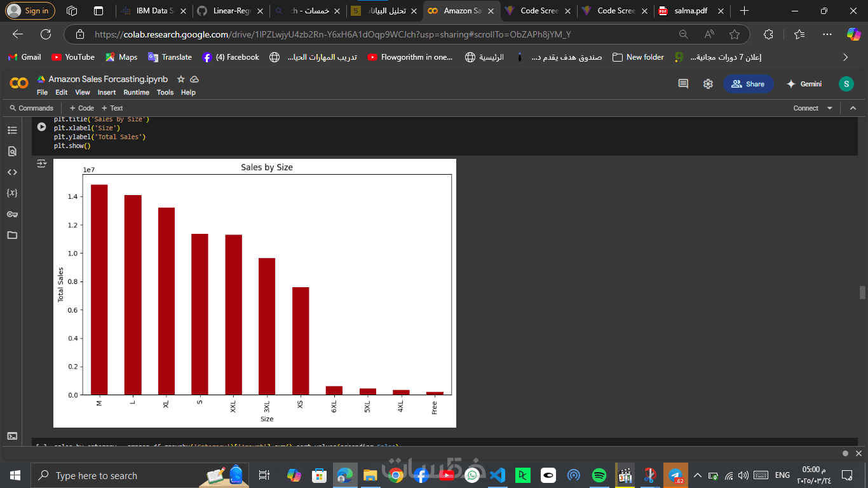This screenshot has height=488, width=868.
Task: Open the Favorites hub icon
Action: point(799,34)
